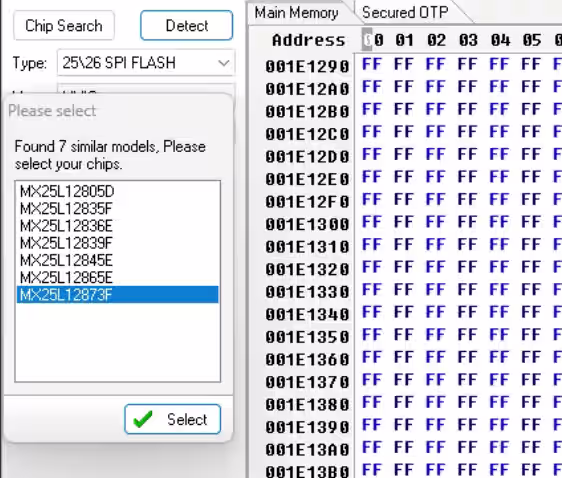Click the 00 byte in row 001E1290
Screen dimensions: 562x478
click(x=372, y=64)
